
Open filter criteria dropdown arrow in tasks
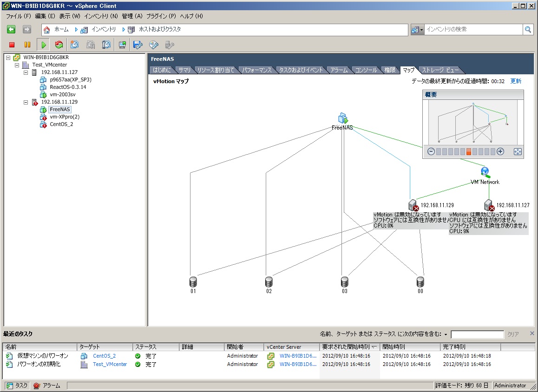point(446,334)
